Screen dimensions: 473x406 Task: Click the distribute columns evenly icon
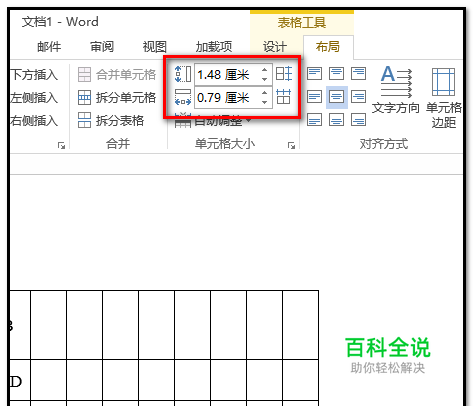pos(284,97)
